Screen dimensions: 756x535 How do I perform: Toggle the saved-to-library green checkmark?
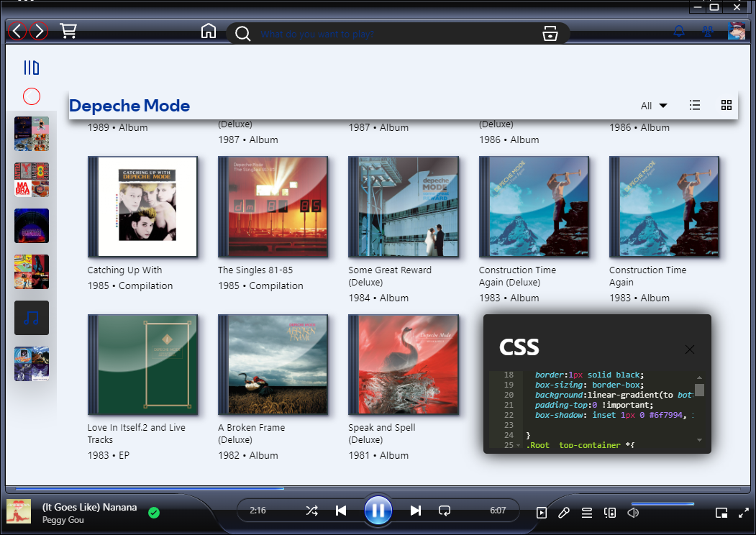pyautogui.click(x=154, y=513)
